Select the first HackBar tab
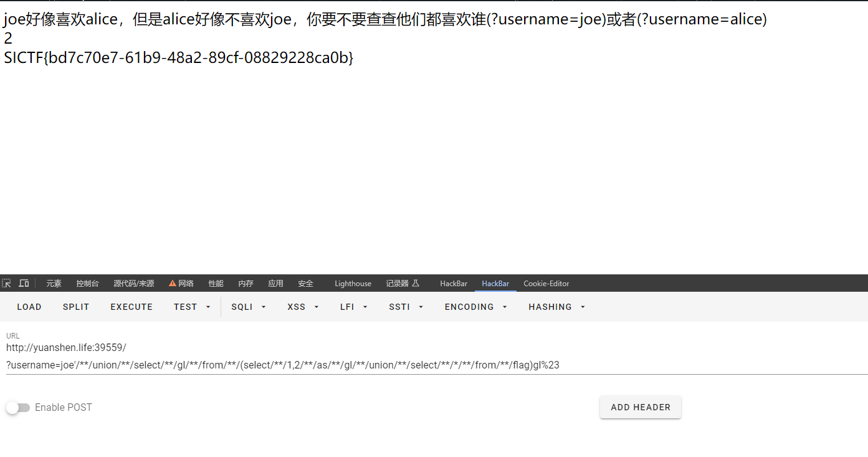 pyautogui.click(x=454, y=283)
